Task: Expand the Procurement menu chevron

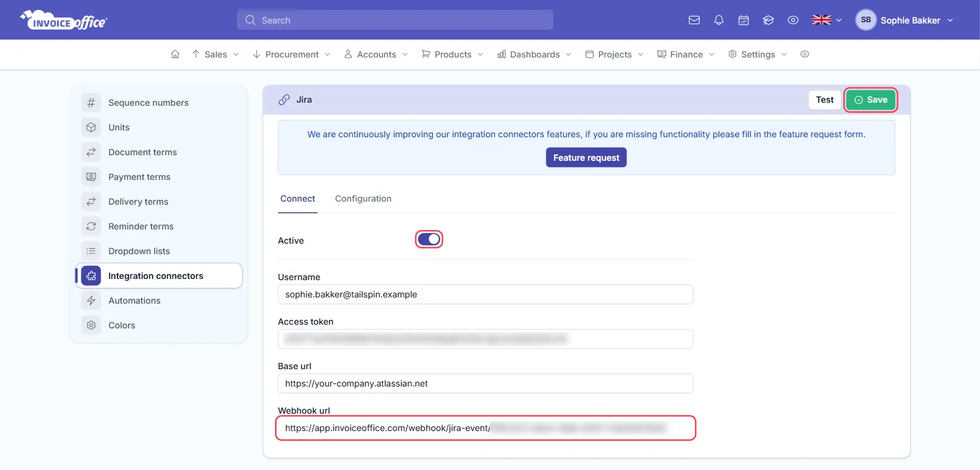Action: (327, 54)
